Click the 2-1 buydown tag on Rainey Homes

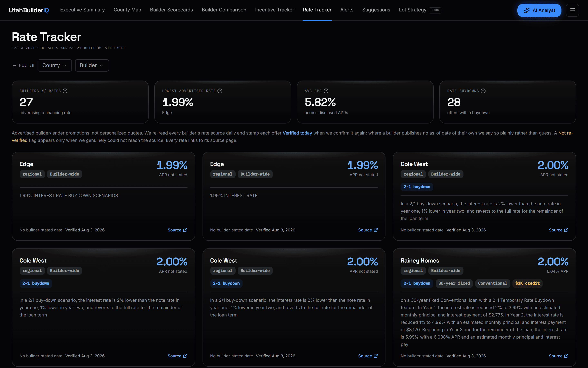coord(416,283)
